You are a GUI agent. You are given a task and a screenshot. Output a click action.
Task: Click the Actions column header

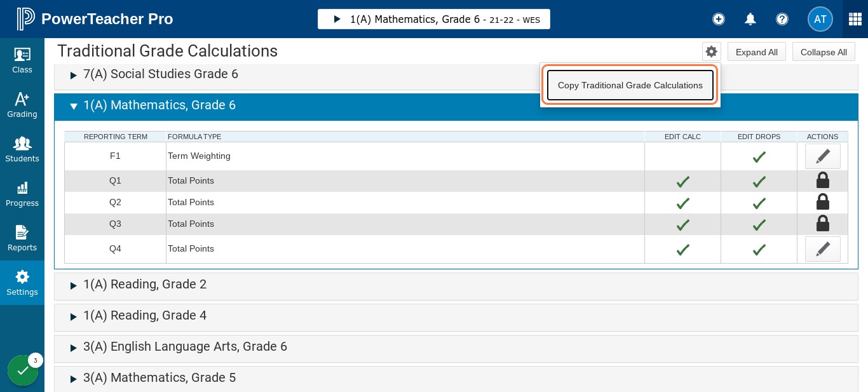point(822,137)
